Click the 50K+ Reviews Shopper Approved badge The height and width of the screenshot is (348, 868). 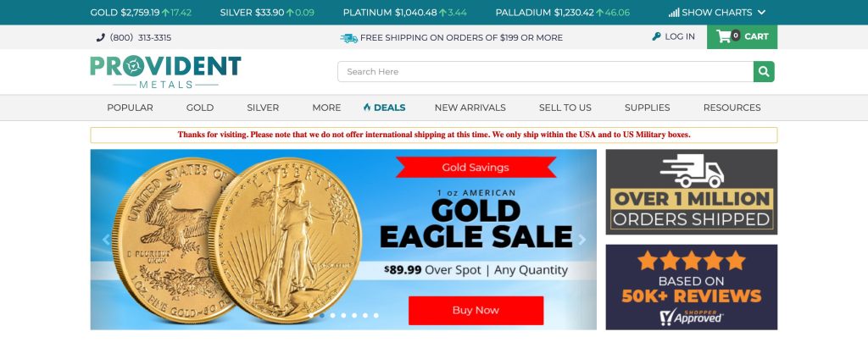point(692,287)
